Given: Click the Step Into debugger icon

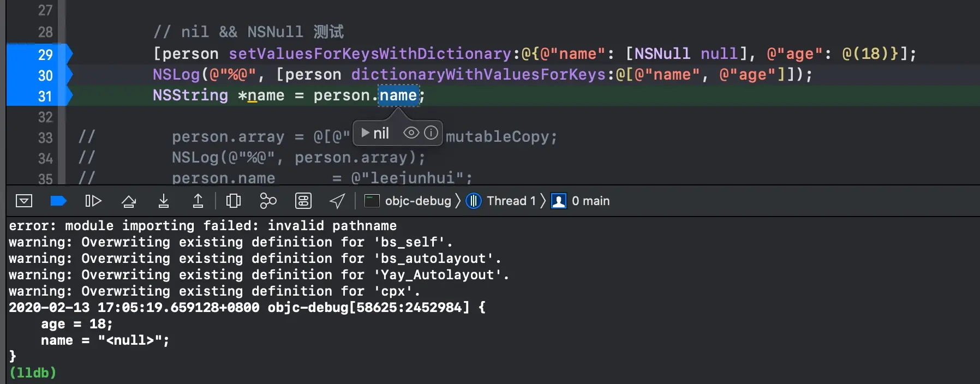Looking at the screenshot, I should (x=163, y=201).
